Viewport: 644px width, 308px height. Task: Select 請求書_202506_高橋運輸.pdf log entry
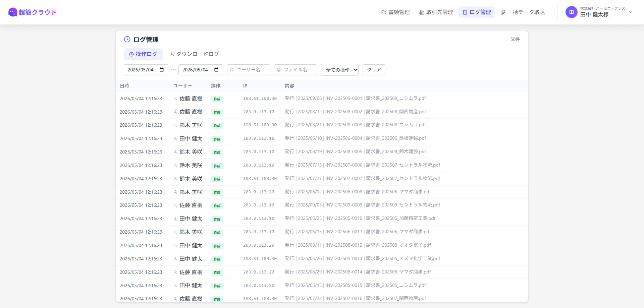coord(396,138)
